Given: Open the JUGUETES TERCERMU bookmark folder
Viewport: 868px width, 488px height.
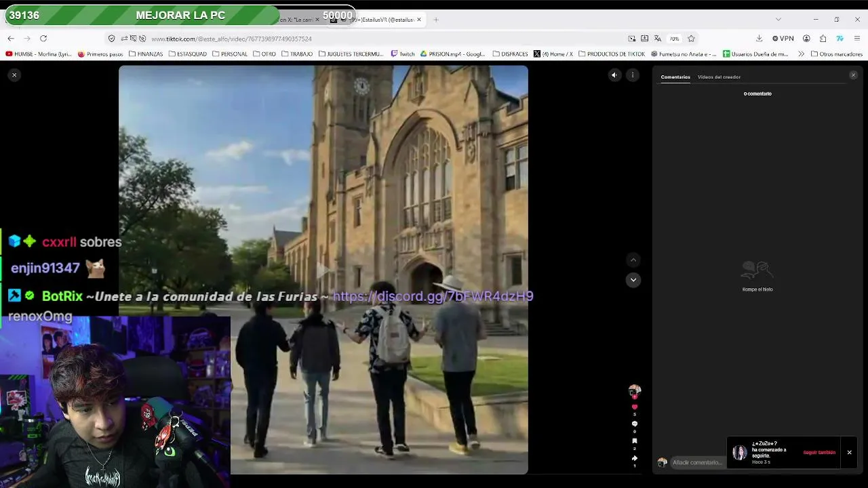Looking at the screenshot, I should 351,54.
